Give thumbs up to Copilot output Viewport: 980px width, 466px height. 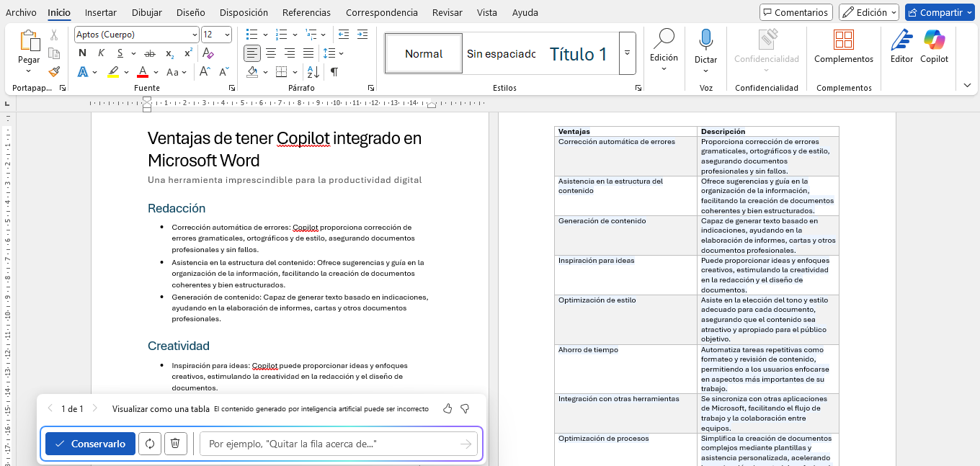[447, 408]
